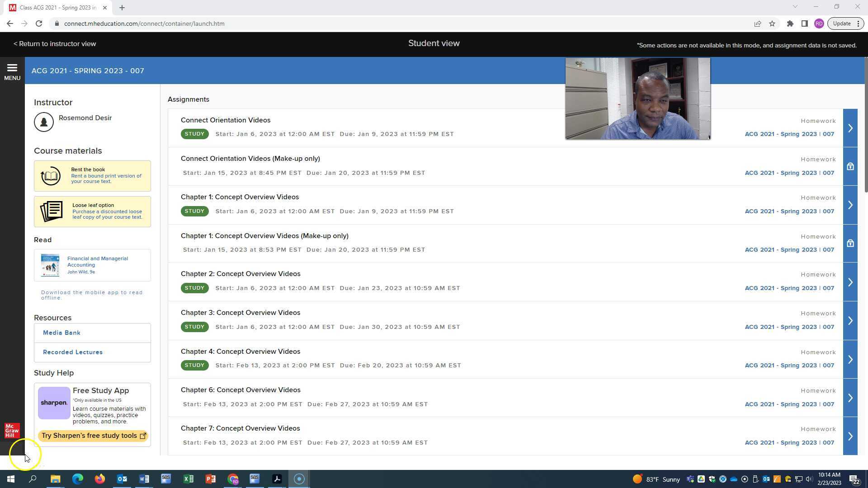Click the Rent the book icon
This screenshot has height=488, width=868.
51,176
